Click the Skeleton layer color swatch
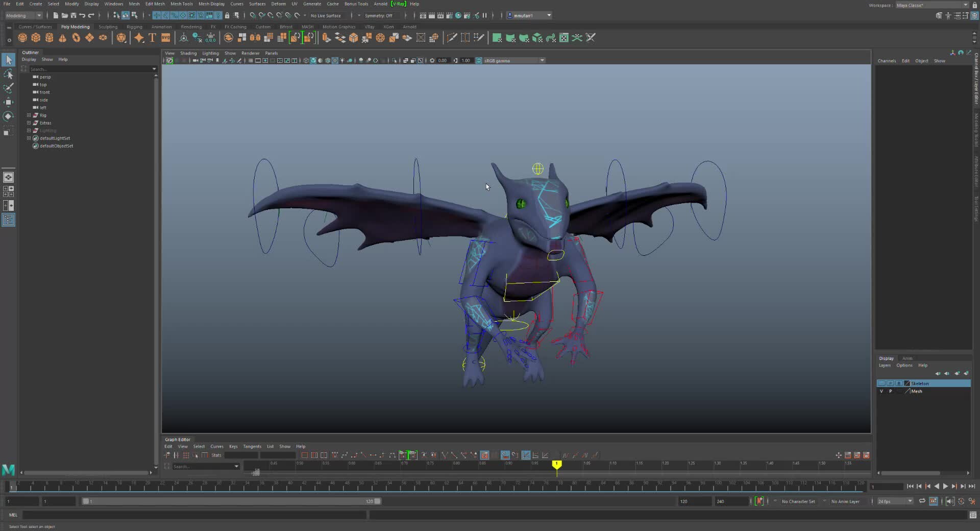The image size is (980, 531). (x=907, y=383)
